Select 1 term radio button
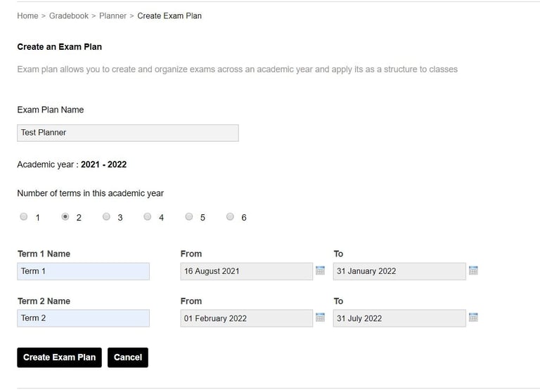This screenshot has height=392, width=540. 24,217
